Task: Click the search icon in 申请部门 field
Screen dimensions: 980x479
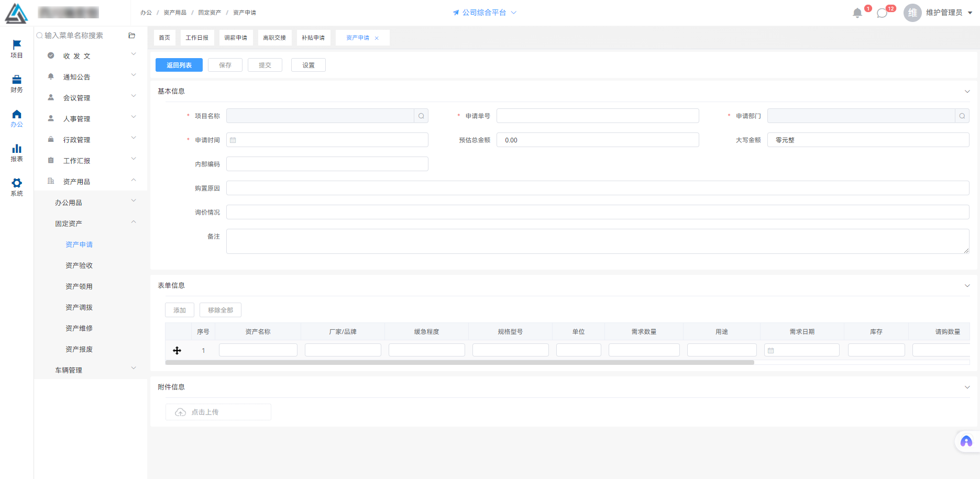Action: pos(962,116)
